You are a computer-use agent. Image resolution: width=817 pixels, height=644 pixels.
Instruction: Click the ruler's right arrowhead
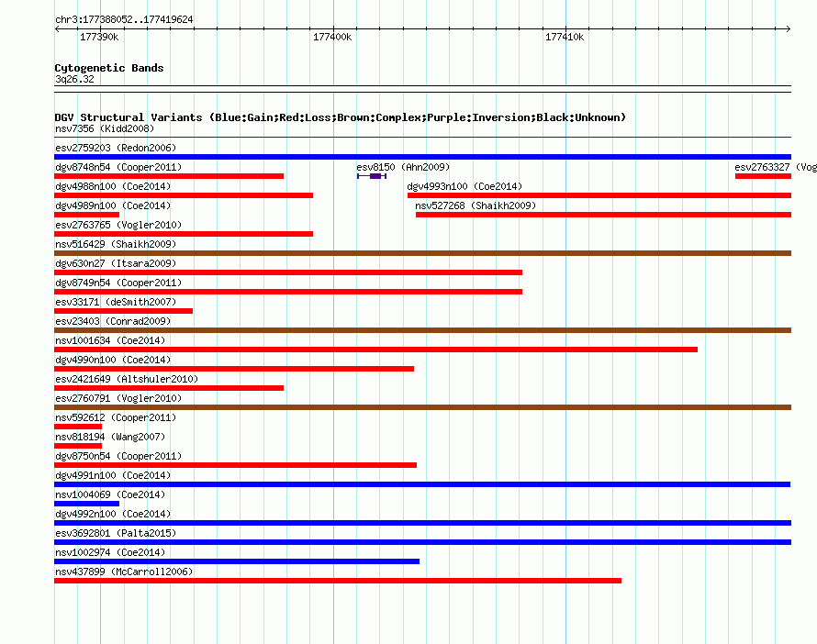pos(789,29)
